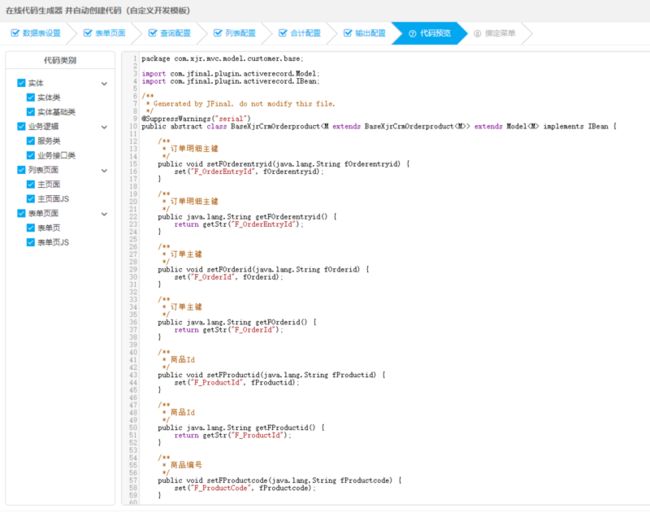
Task: Uncheck the 实体 category checkbox
Action: (x=22, y=83)
